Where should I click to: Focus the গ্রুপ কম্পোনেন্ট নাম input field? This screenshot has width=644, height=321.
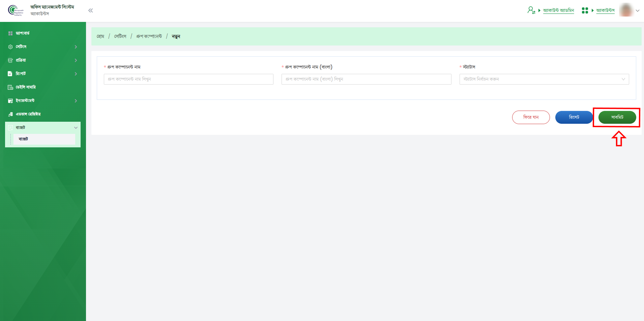pyautogui.click(x=188, y=79)
